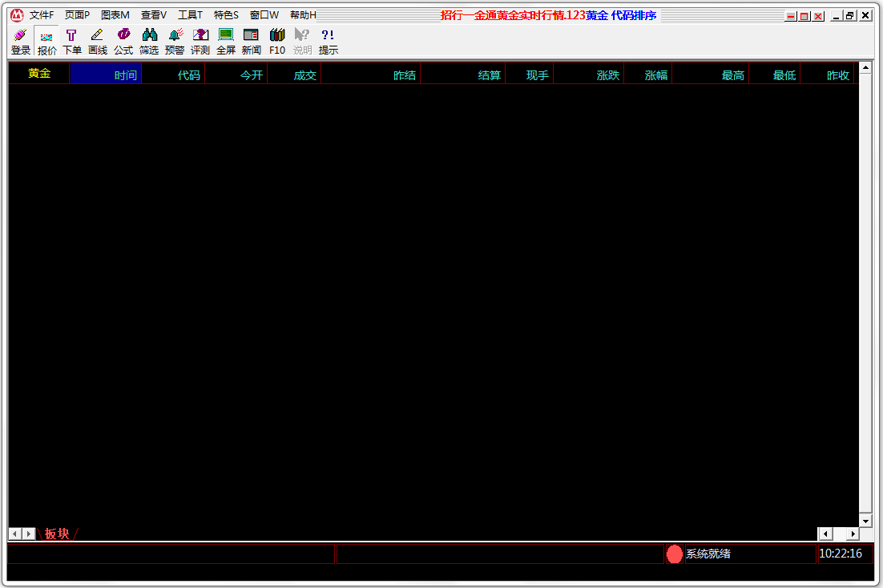The width and height of the screenshot is (883, 588).
Task: Click horizontal scrollbar right arrow at bottom right
Action: point(853,534)
